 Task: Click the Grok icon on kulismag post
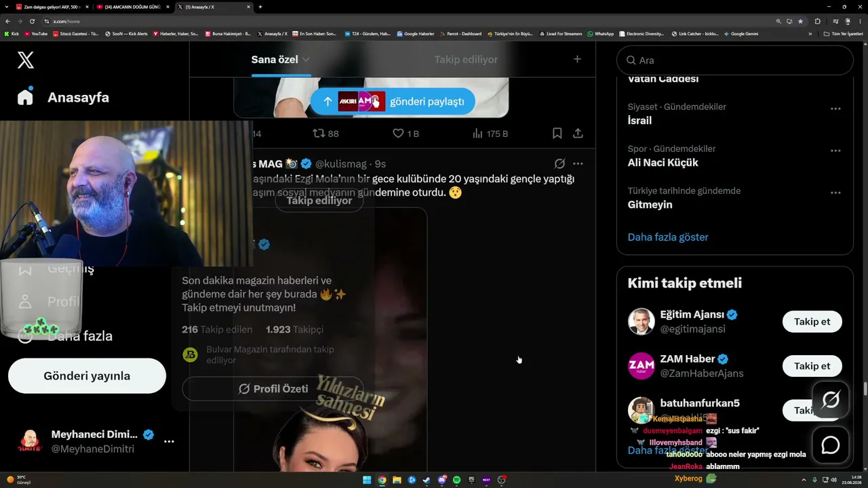click(559, 163)
